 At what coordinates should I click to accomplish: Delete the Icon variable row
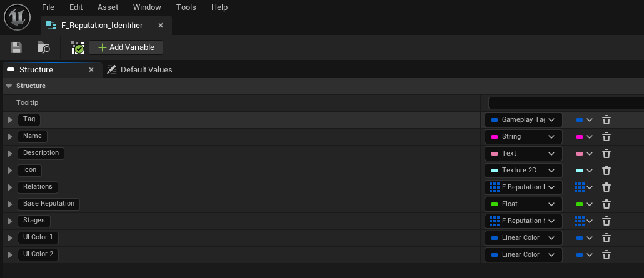606,170
